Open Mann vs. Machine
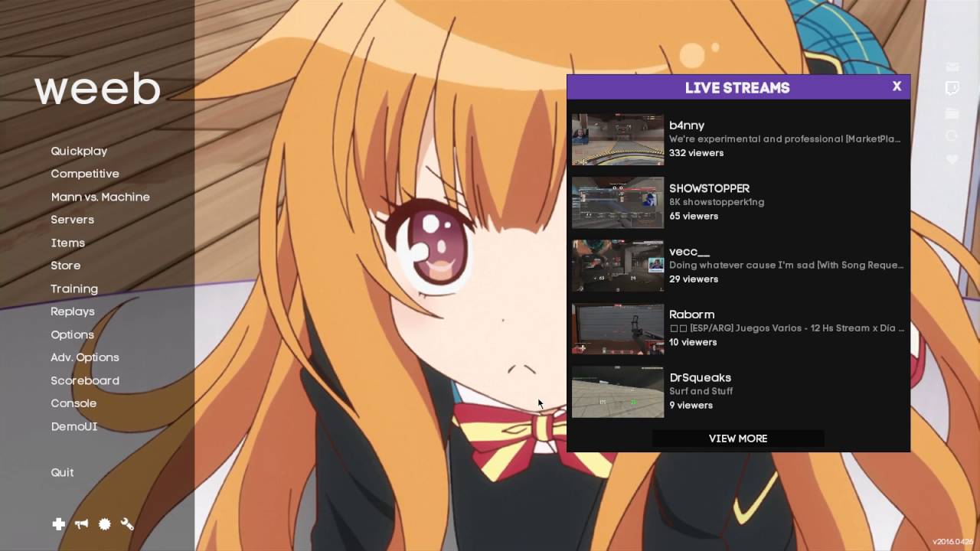This screenshot has height=551, width=980. coord(100,197)
